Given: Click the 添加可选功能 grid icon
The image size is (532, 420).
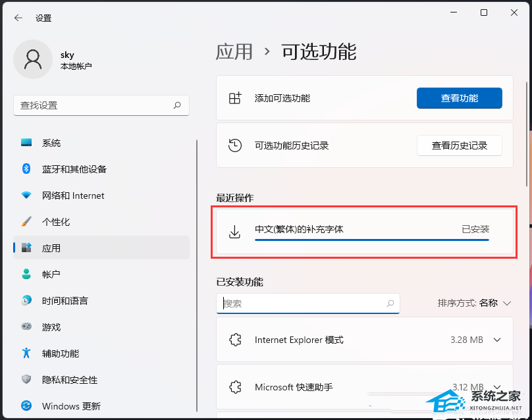Looking at the screenshot, I should point(234,97).
